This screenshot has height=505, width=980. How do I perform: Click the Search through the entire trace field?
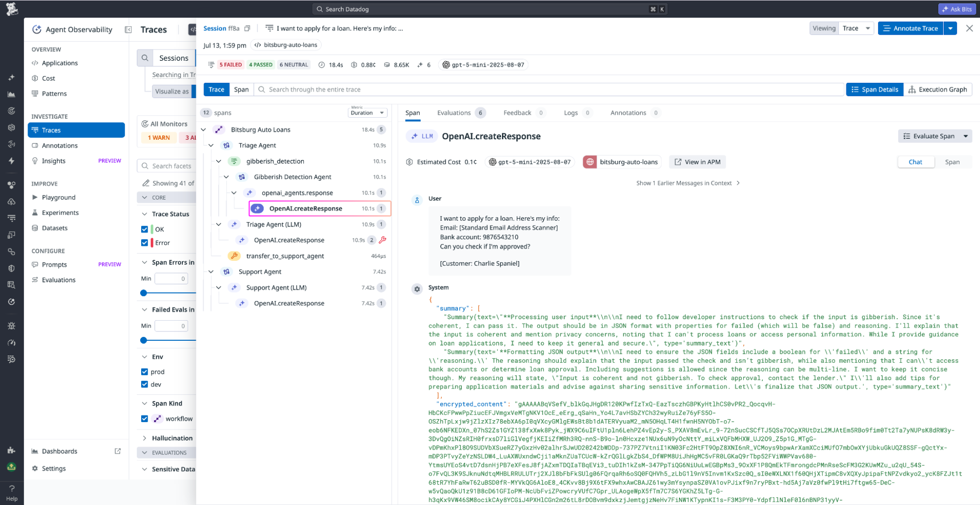[x=549, y=89]
